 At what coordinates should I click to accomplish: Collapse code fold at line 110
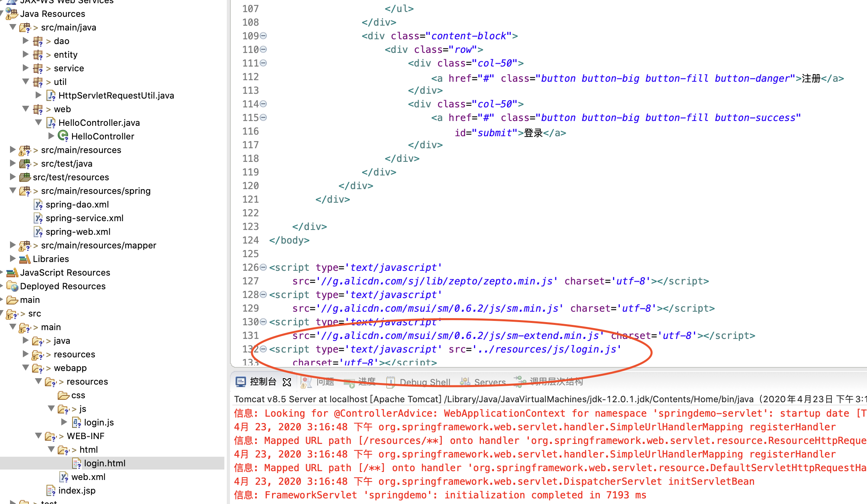263,49
